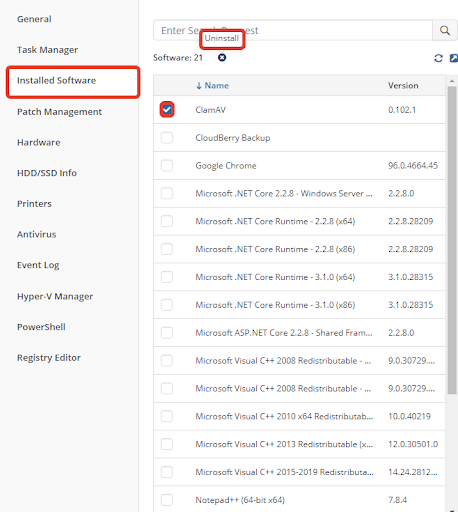458x512 pixels.
Task: Uncheck the ClamAV checkbox
Action: point(167,109)
